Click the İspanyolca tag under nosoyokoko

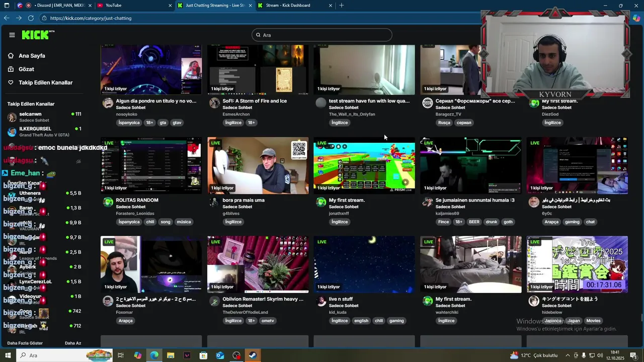pos(129,123)
